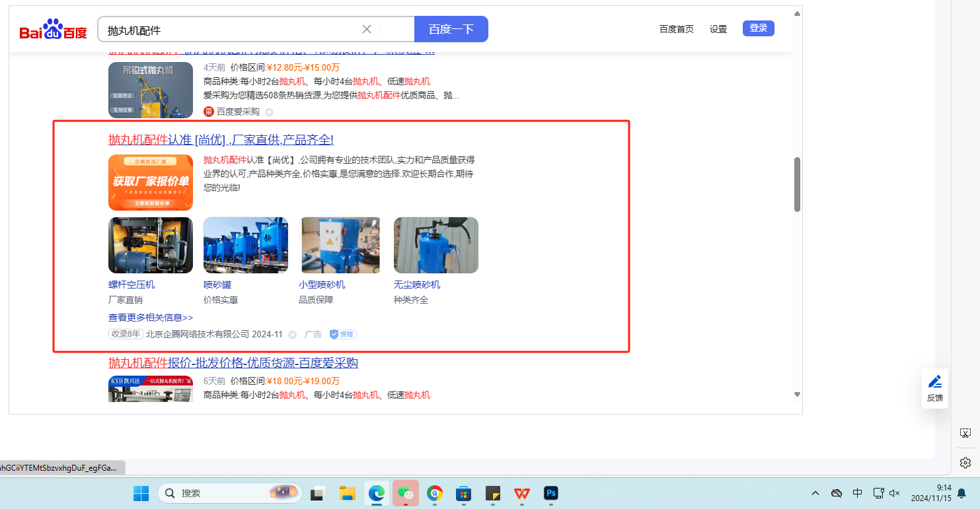
Task: Open File Explorer from the taskbar
Action: (x=348, y=493)
